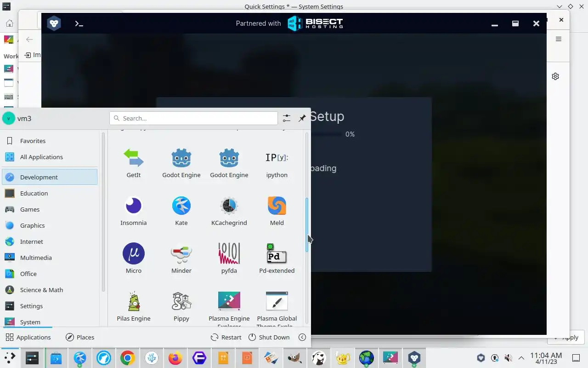Click the BisectHosting partner logo
Screen dimensions: 588x368
315,23
